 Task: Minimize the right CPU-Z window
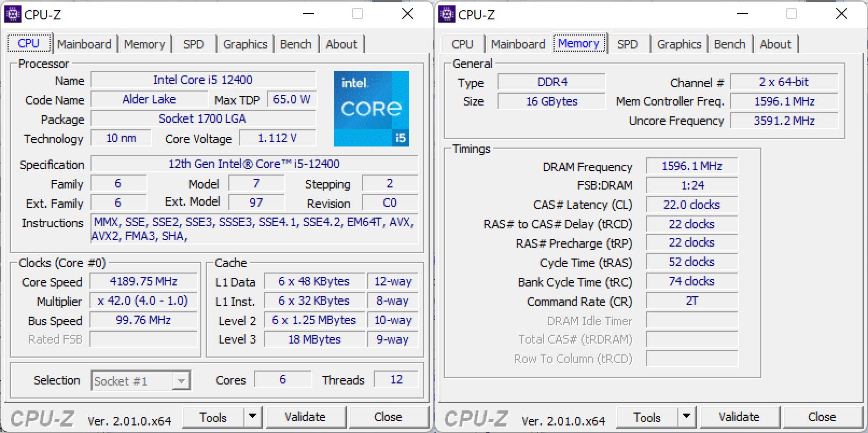(741, 14)
